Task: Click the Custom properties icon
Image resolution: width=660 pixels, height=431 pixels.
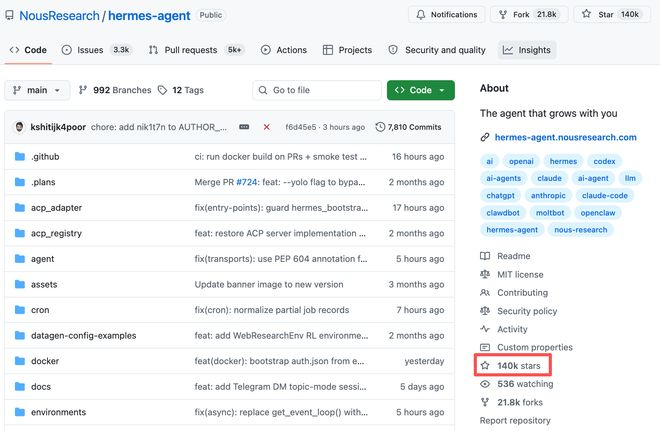Action: (485, 347)
